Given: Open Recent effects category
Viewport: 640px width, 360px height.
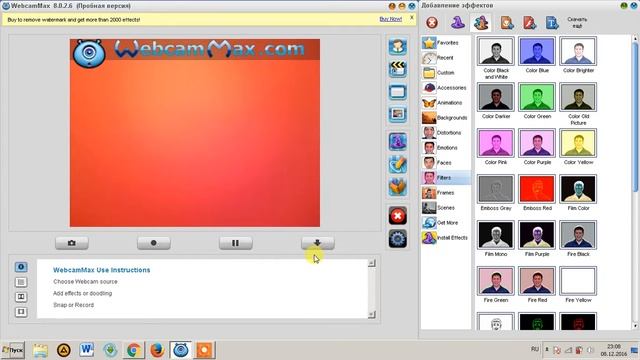Looking at the screenshot, I should (x=446, y=58).
